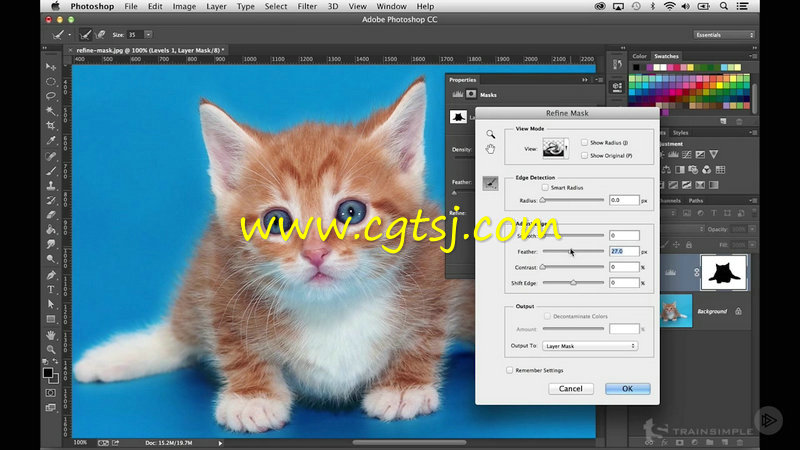Select the Pen tool

tap(51, 275)
